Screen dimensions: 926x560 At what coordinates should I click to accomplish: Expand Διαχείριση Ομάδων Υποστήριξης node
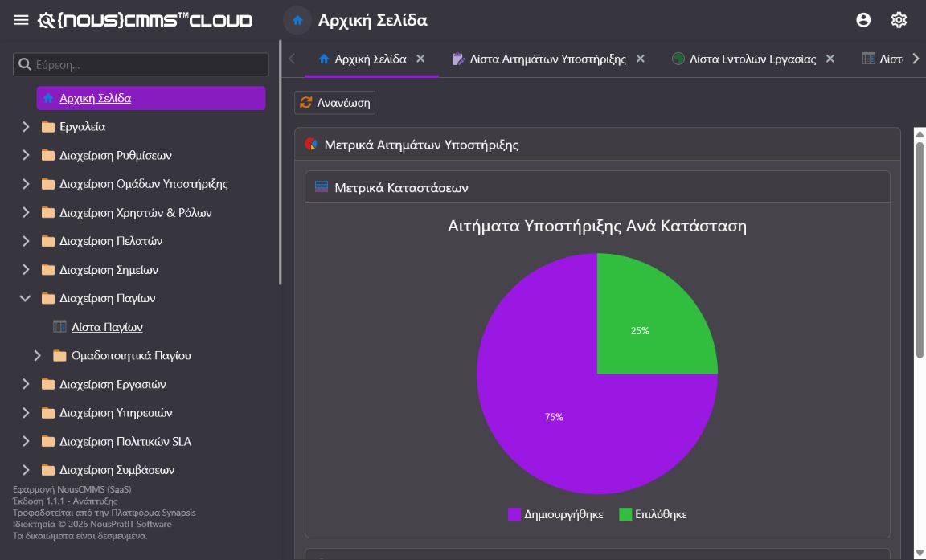[x=26, y=184]
